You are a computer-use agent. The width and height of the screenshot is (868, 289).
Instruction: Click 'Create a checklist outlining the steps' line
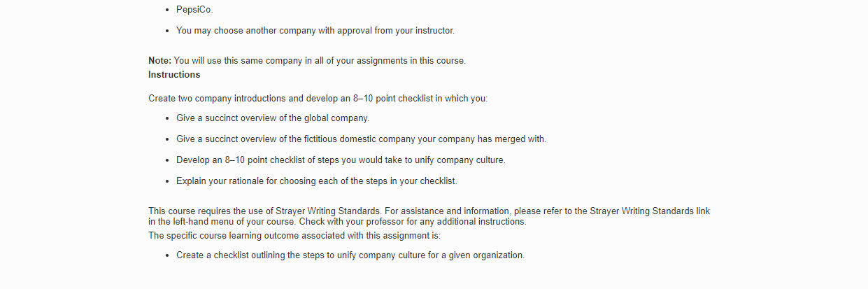click(350, 255)
